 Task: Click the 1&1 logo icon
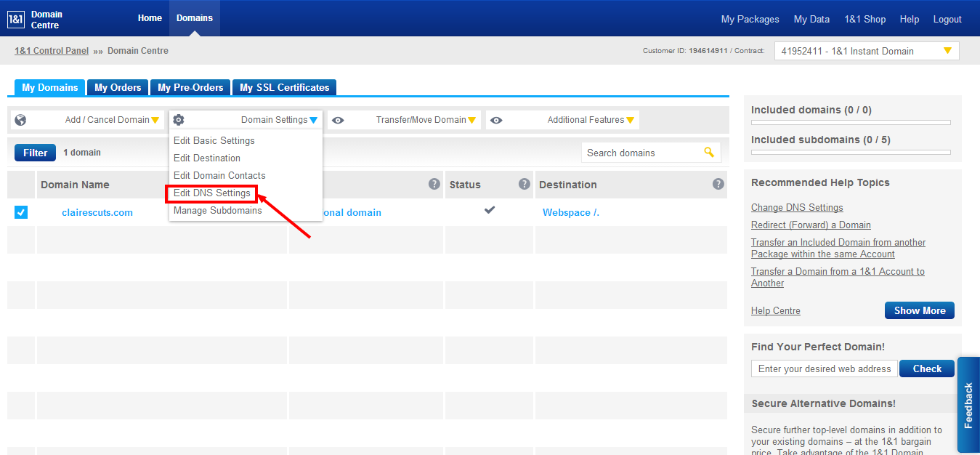[15, 20]
